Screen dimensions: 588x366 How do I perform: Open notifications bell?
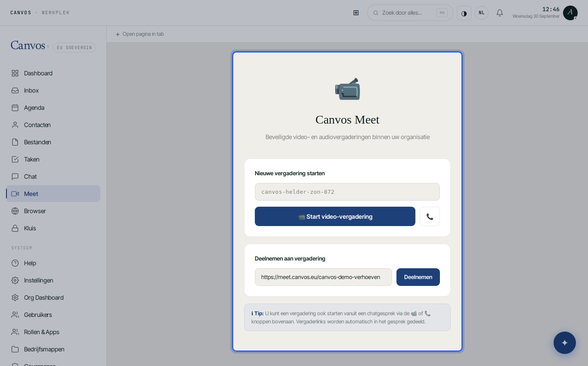tap(500, 13)
